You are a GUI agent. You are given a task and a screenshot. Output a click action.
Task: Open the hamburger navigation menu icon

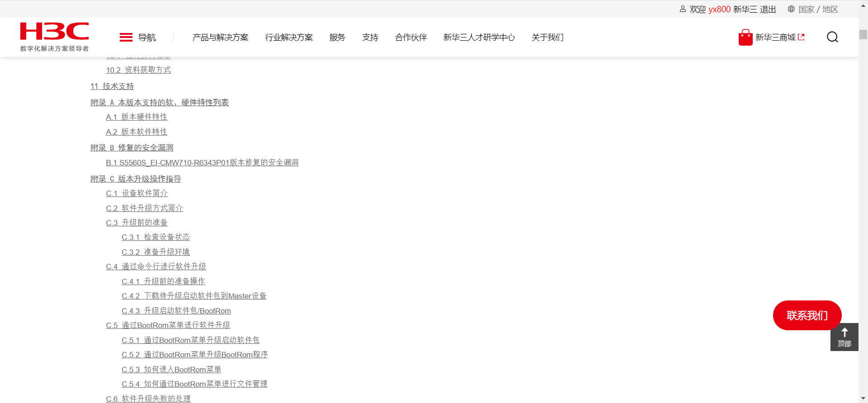click(x=126, y=37)
